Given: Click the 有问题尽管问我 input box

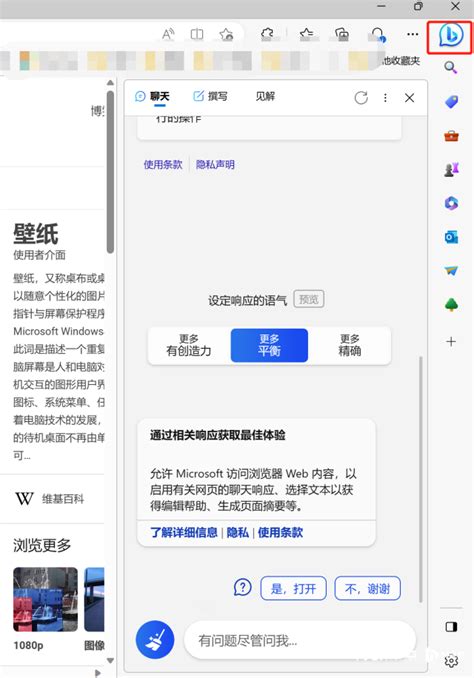Looking at the screenshot, I should (x=300, y=640).
